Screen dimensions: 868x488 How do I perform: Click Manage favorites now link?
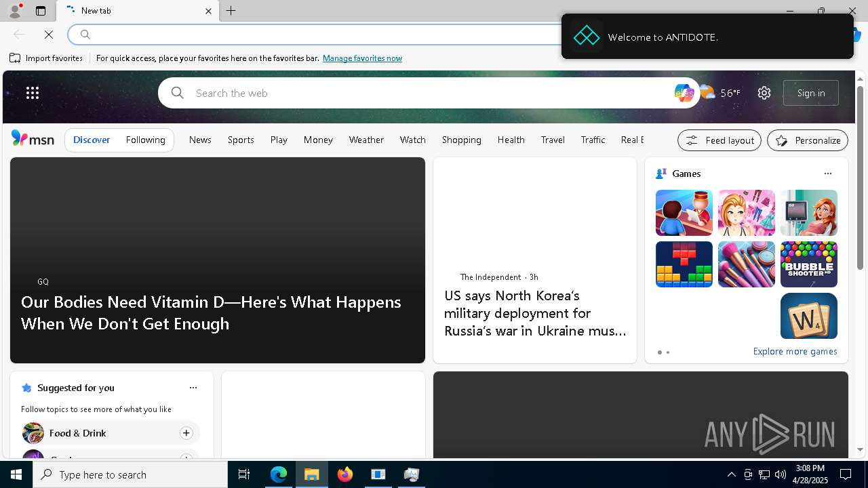(x=362, y=58)
